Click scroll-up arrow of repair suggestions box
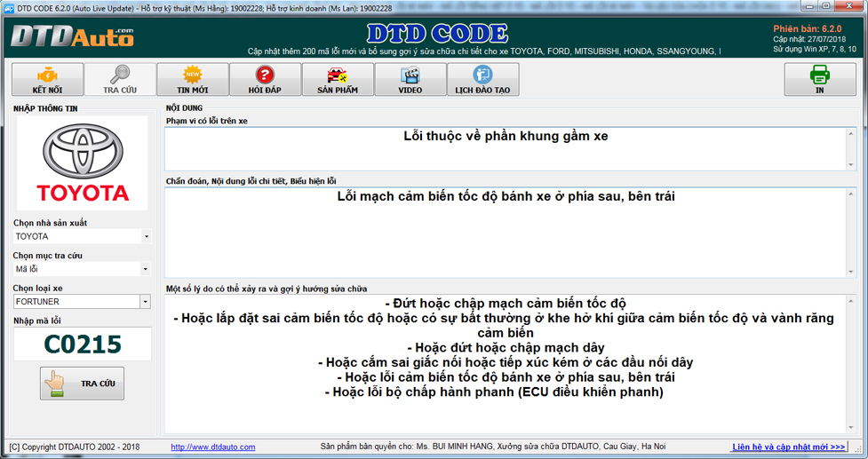Screen dimensions: 868x459 [x=851, y=301]
